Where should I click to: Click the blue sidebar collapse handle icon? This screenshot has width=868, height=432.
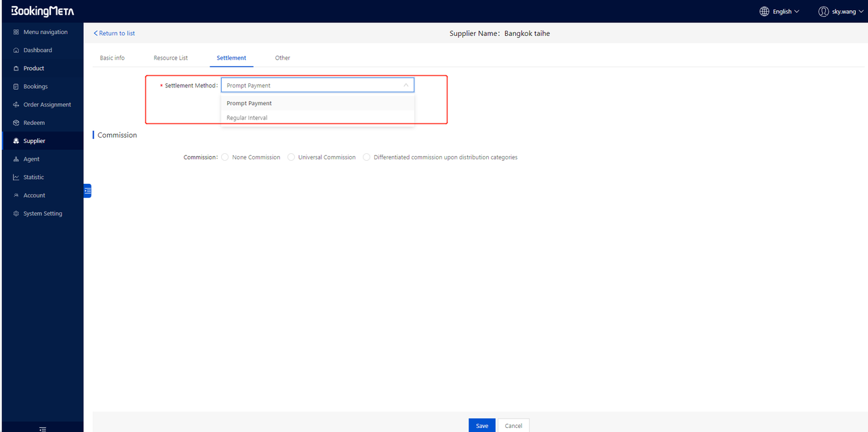pyautogui.click(x=87, y=191)
